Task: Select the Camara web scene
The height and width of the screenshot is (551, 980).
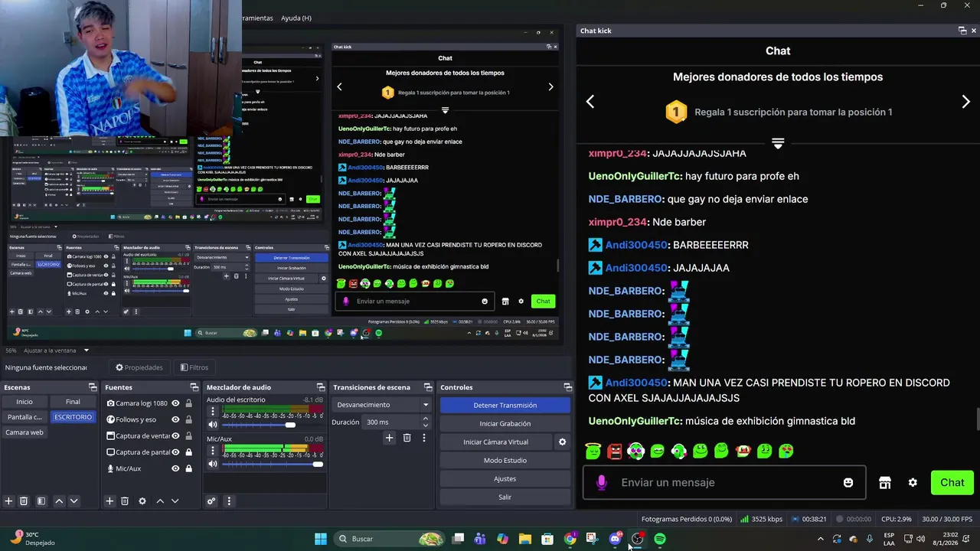Action: point(24,432)
